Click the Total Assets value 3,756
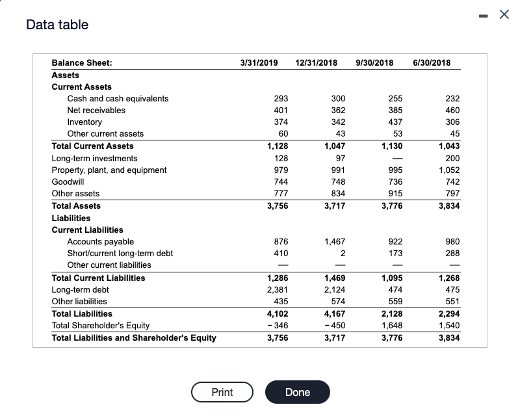This screenshot has height=420, width=518. pyautogui.click(x=278, y=206)
